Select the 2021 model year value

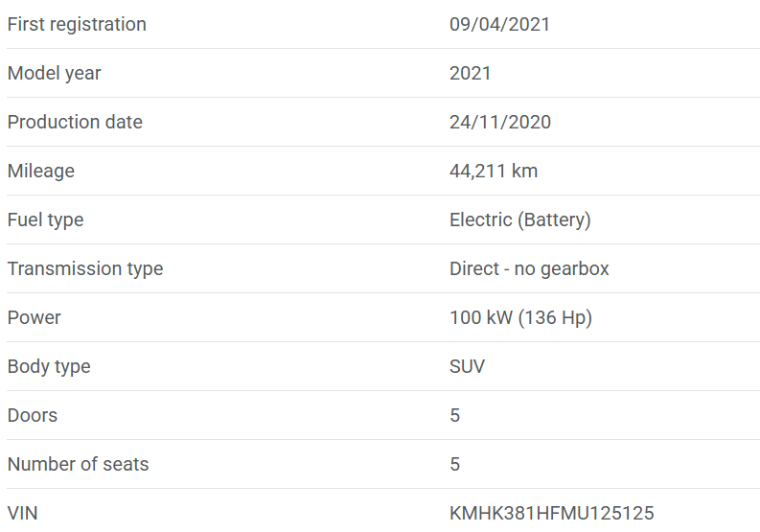470,74
